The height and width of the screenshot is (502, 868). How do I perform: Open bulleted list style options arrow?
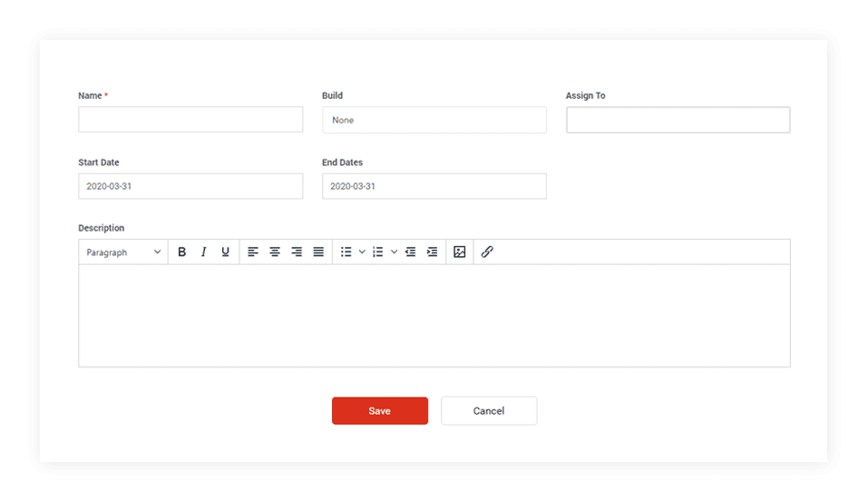[362, 252]
